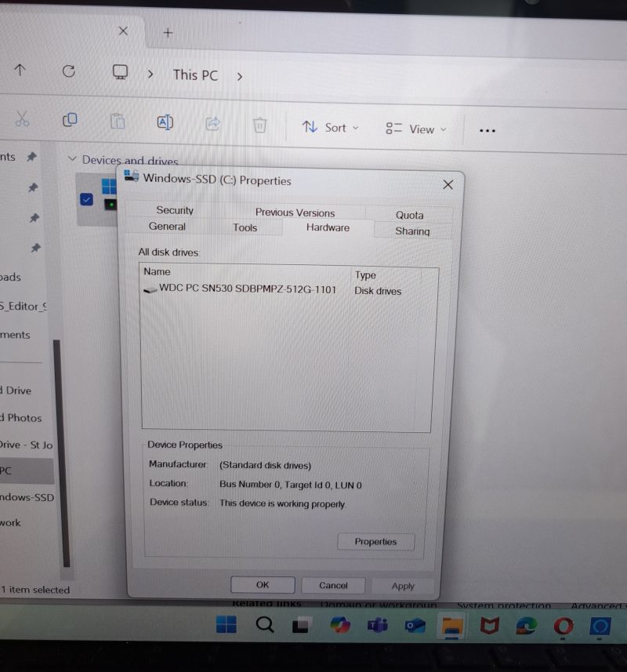Click the monitor icon in address bar
This screenshot has width=627, height=672.
120,72
